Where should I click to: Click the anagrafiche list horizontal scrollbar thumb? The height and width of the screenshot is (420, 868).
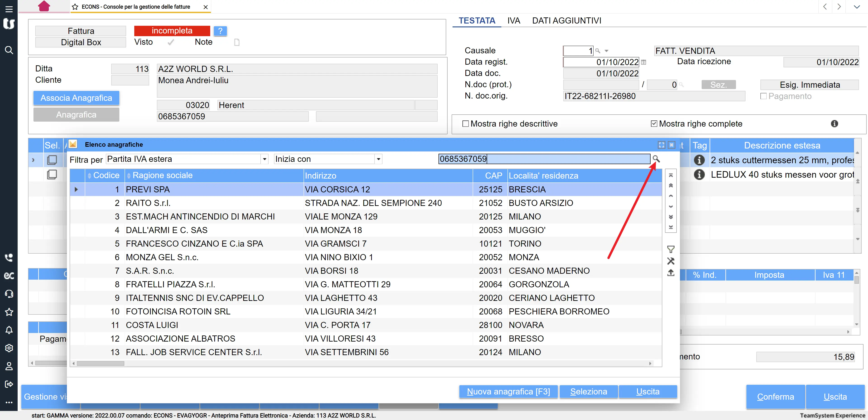pyautogui.click(x=100, y=363)
